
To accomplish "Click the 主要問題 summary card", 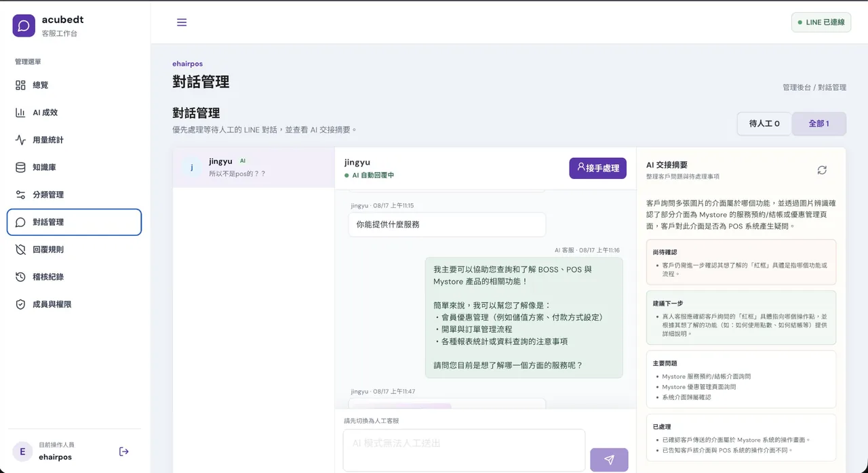I will [741, 379].
